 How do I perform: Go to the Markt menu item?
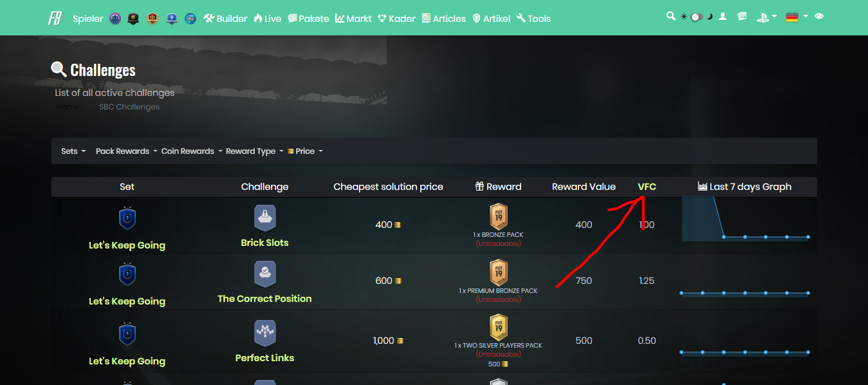tap(353, 19)
